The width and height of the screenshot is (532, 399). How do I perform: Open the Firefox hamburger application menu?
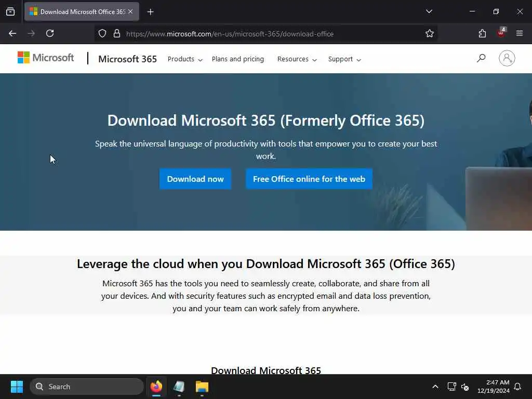(520, 33)
